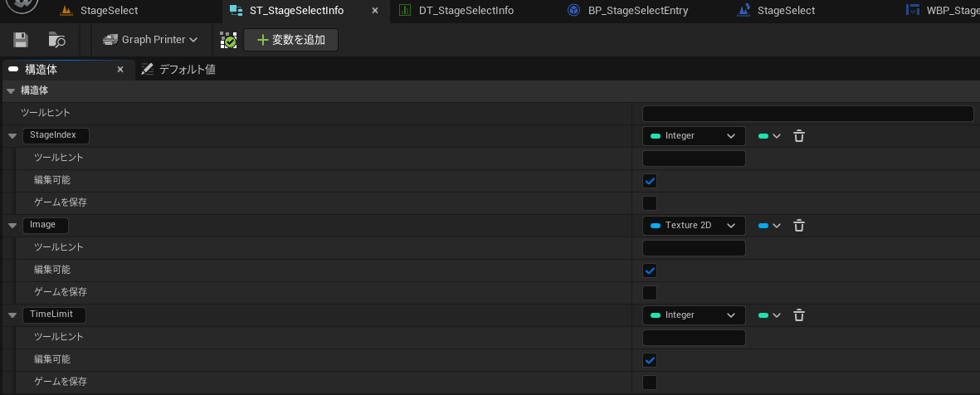The width and height of the screenshot is (980, 395).
Task: Click the Save floppy disk icon
Action: coord(21,40)
